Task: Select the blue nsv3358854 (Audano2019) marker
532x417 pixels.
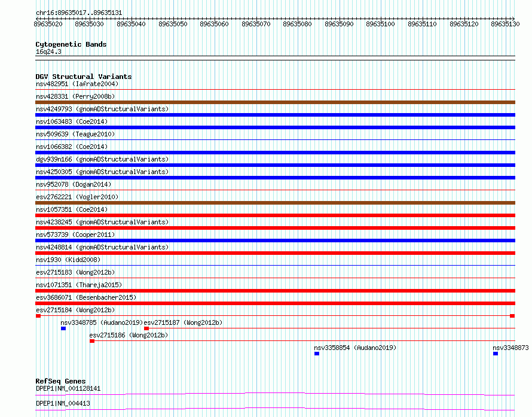Action: pos(317,354)
